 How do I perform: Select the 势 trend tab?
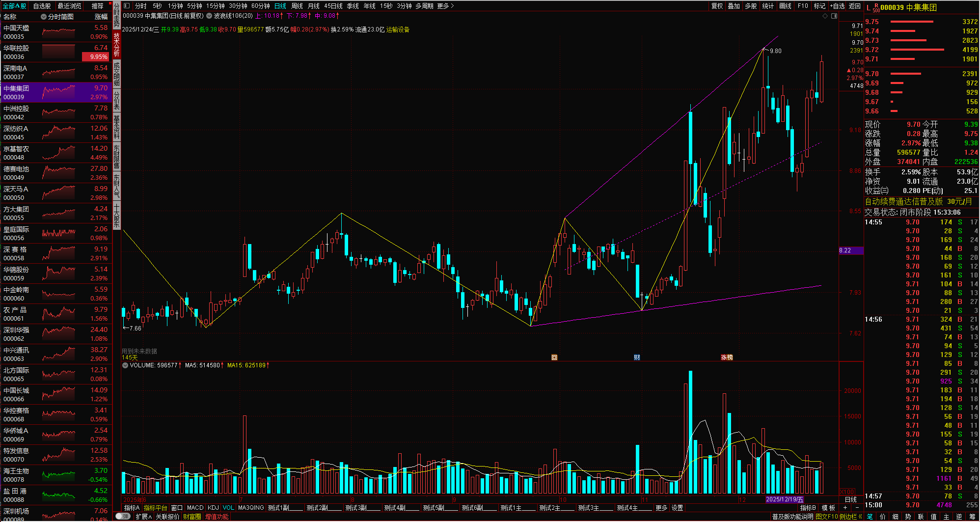point(908,517)
